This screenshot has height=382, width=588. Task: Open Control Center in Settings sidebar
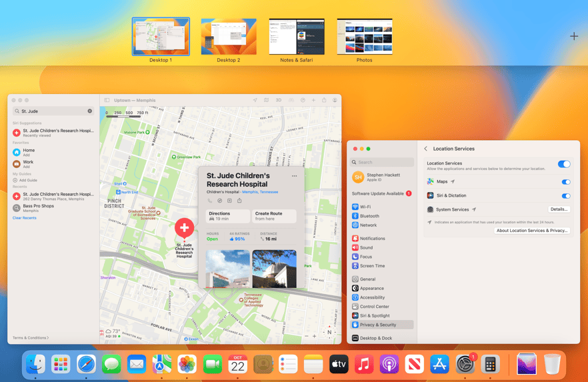pos(382,306)
